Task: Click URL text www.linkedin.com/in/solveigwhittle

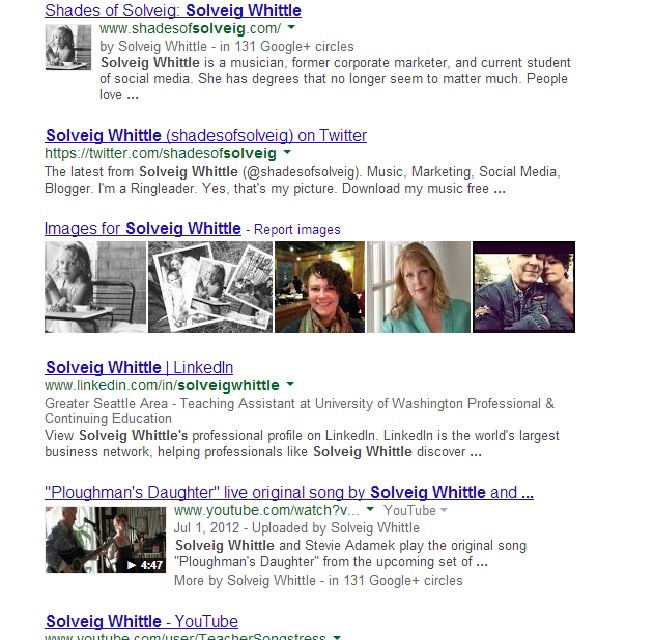Action: pyautogui.click(x=162, y=385)
